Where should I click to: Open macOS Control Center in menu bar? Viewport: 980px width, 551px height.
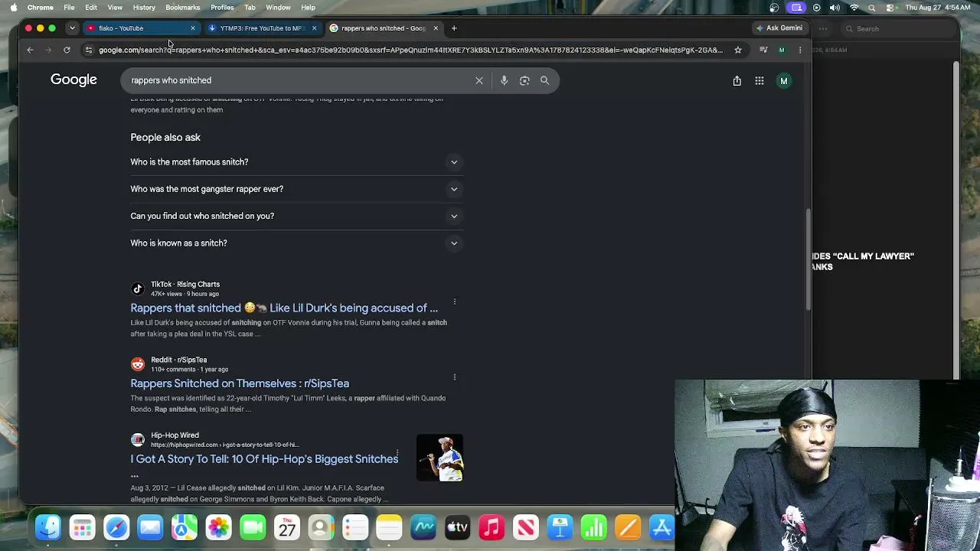[890, 8]
